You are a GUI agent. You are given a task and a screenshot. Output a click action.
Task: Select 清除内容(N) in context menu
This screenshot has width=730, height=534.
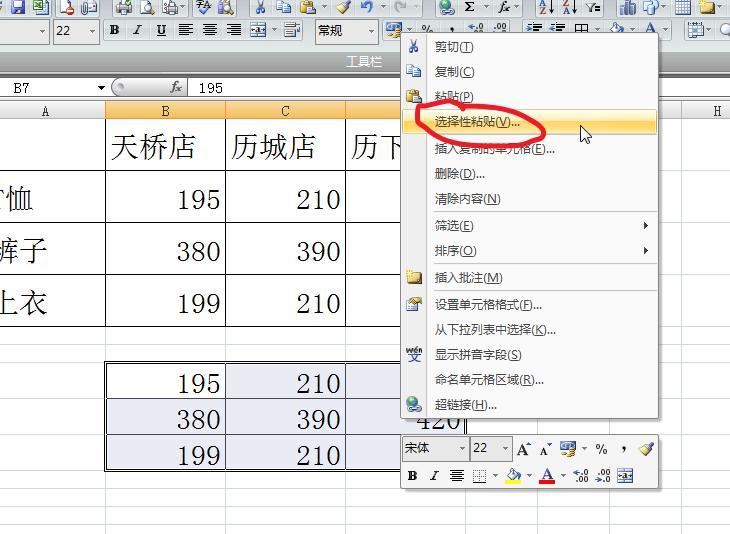point(530,199)
